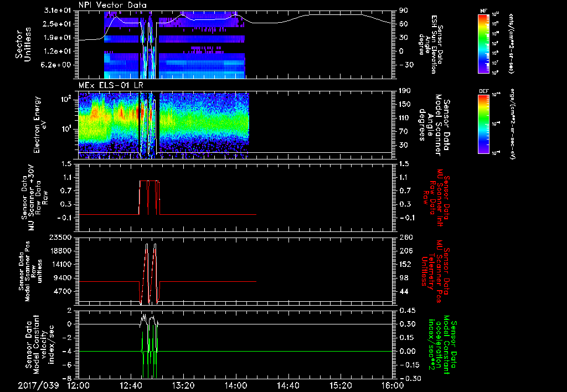Click the "NF" color bar label

(483, 11)
